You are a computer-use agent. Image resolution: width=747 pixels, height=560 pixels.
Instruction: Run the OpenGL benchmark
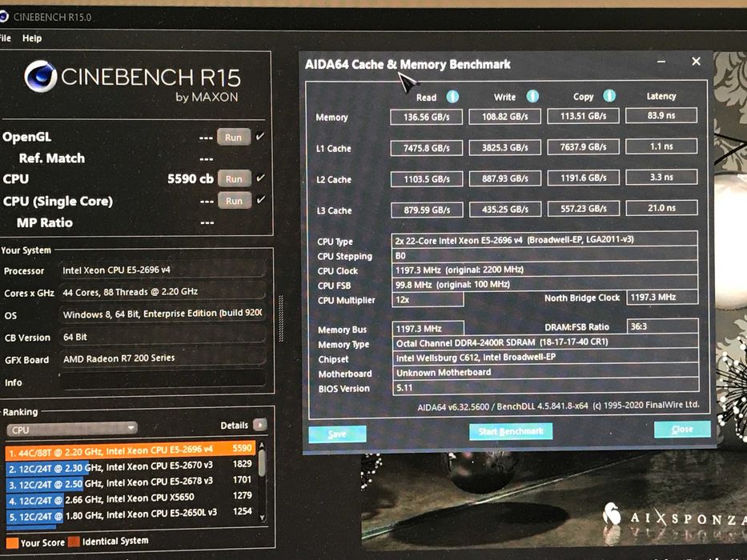(234, 137)
